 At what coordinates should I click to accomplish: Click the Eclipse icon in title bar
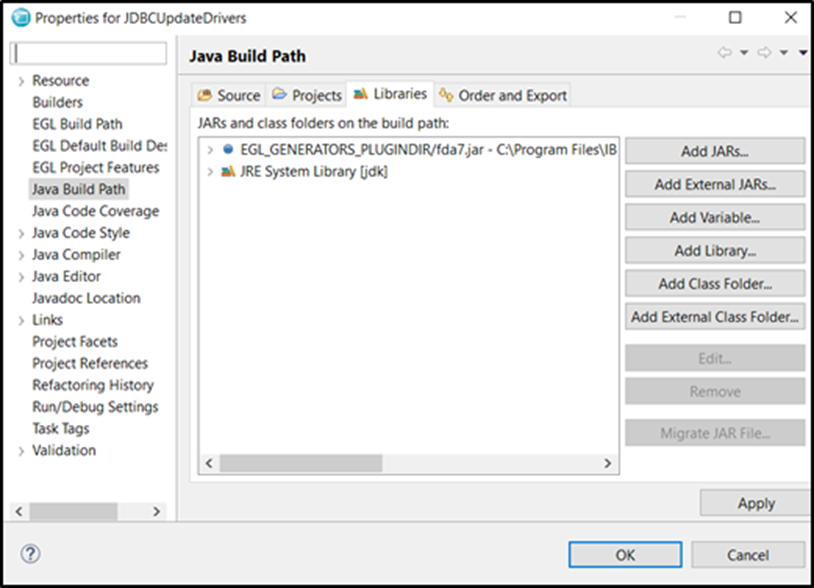click(21, 18)
